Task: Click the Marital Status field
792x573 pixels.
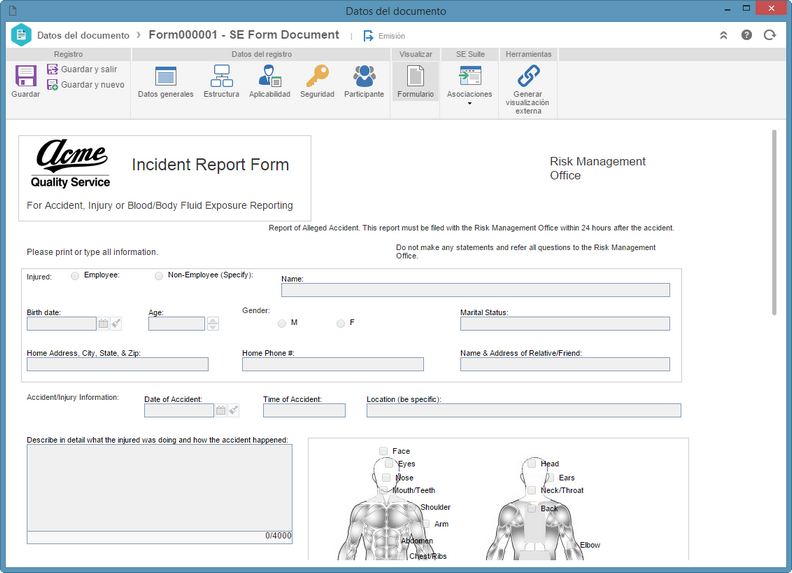Action: pos(565,323)
